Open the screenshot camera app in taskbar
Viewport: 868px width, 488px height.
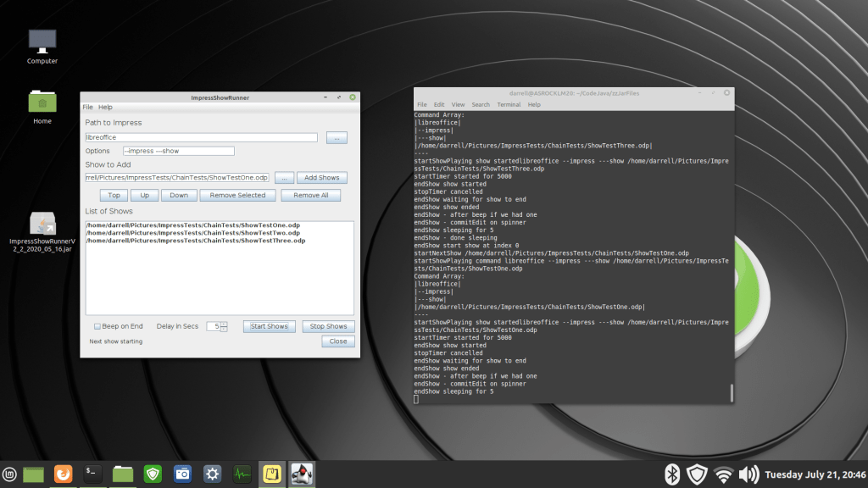click(x=182, y=474)
